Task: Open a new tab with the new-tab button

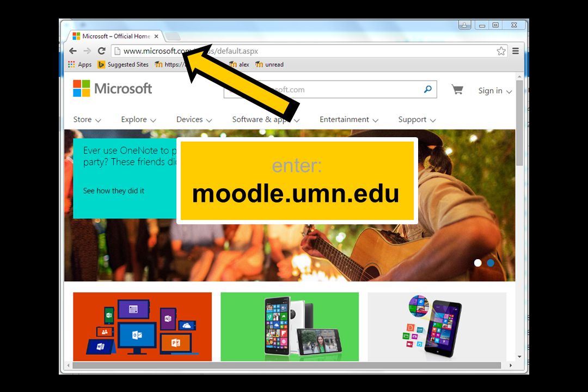Action: pyautogui.click(x=173, y=36)
